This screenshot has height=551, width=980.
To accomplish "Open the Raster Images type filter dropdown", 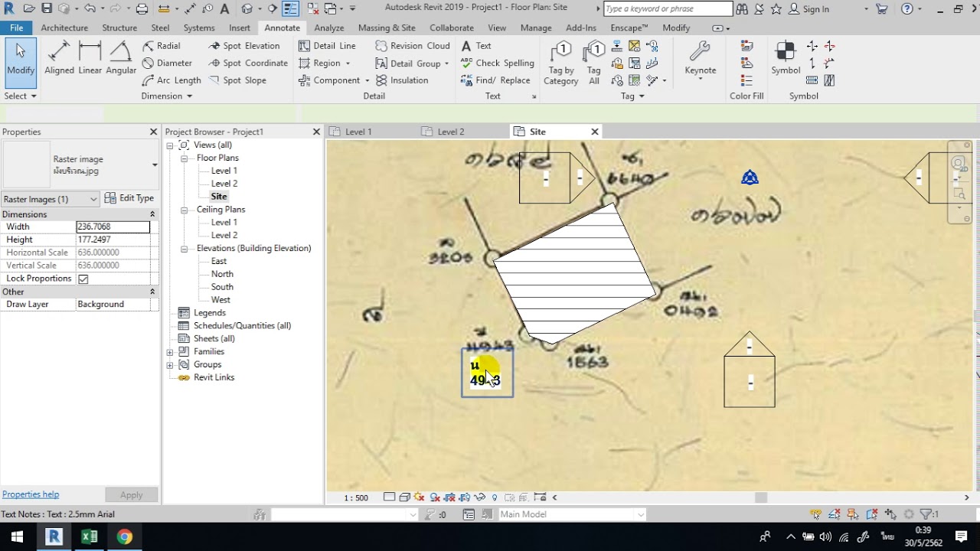I will (51, 199).
